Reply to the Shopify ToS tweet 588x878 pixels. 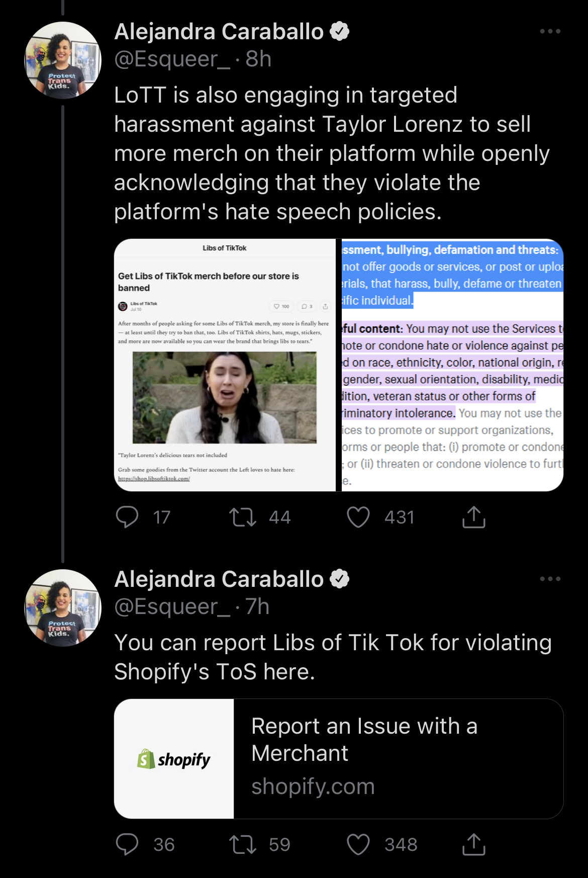coord(127,844)
